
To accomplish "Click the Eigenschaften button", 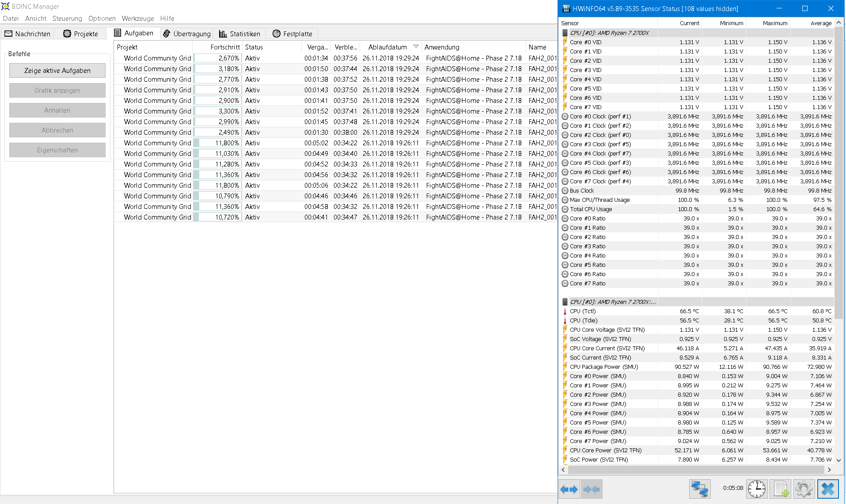I will pyautogui.click(x=57, y=150).
